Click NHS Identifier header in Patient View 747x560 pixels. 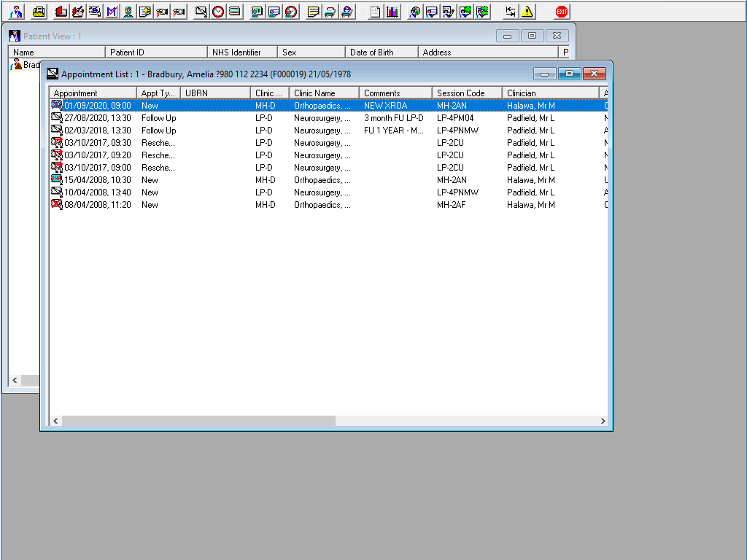tap(242, 52)
